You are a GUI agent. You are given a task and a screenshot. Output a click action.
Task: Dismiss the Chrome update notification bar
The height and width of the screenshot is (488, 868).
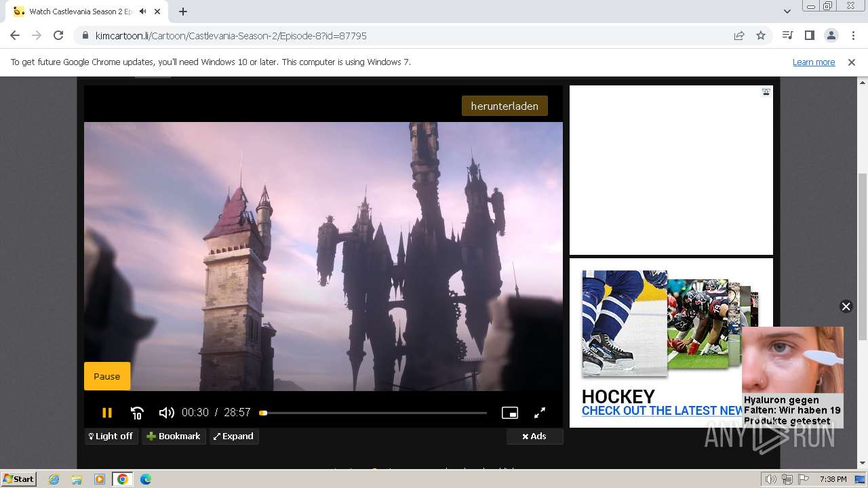(852, 62)
